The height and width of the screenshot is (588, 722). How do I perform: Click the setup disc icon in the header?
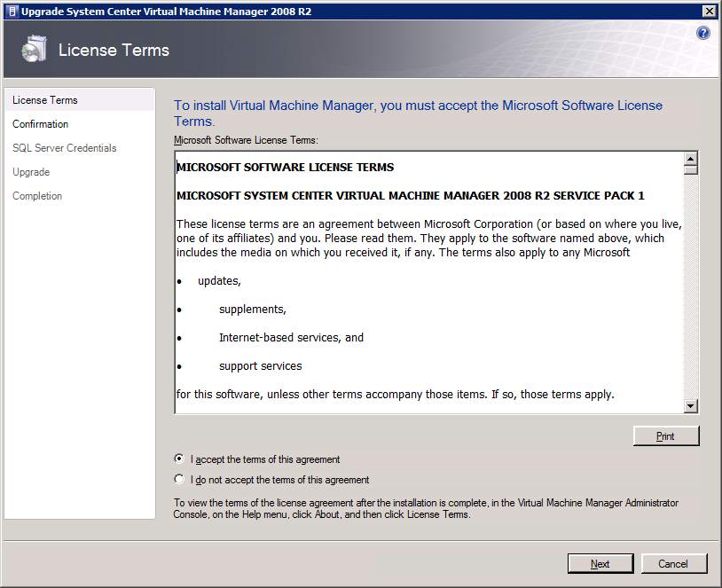[35, 49]
